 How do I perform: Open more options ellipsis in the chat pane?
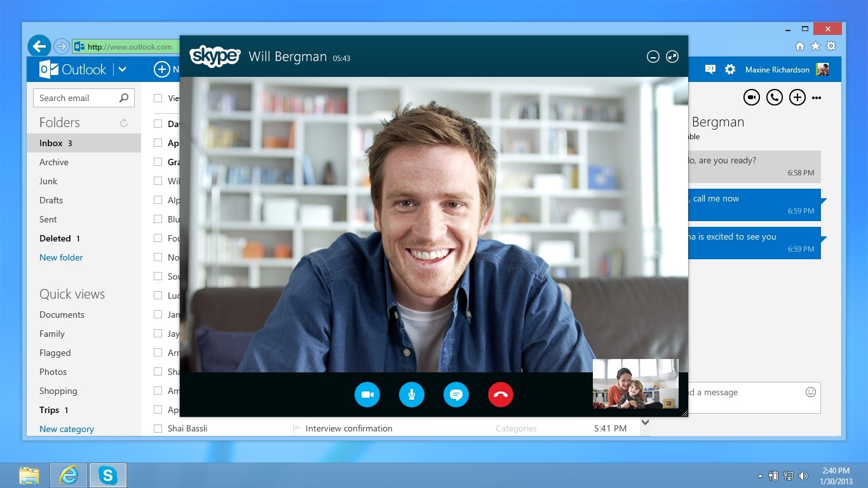click(x=817, y=98)
